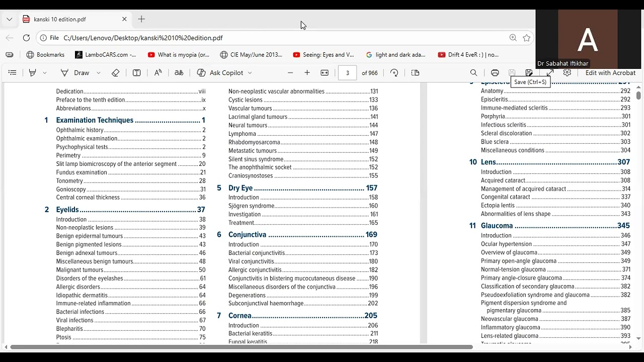Zoom out with the minus button
644x362 pixels.
click(290, 73)
